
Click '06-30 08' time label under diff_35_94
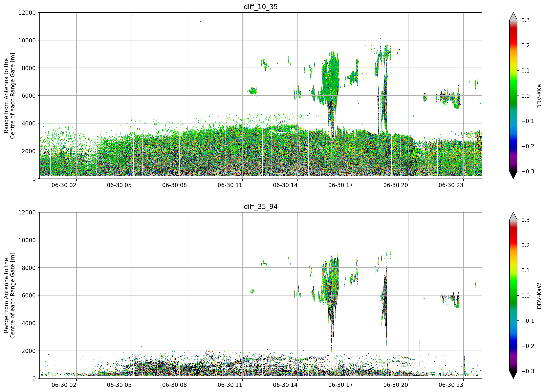click(x=175, y=385)
